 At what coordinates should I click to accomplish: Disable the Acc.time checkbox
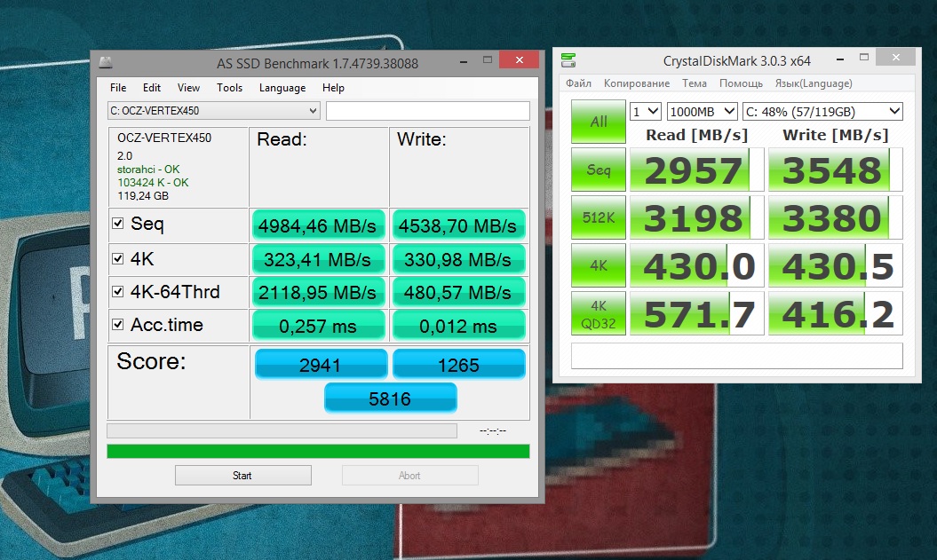[118, 324]
